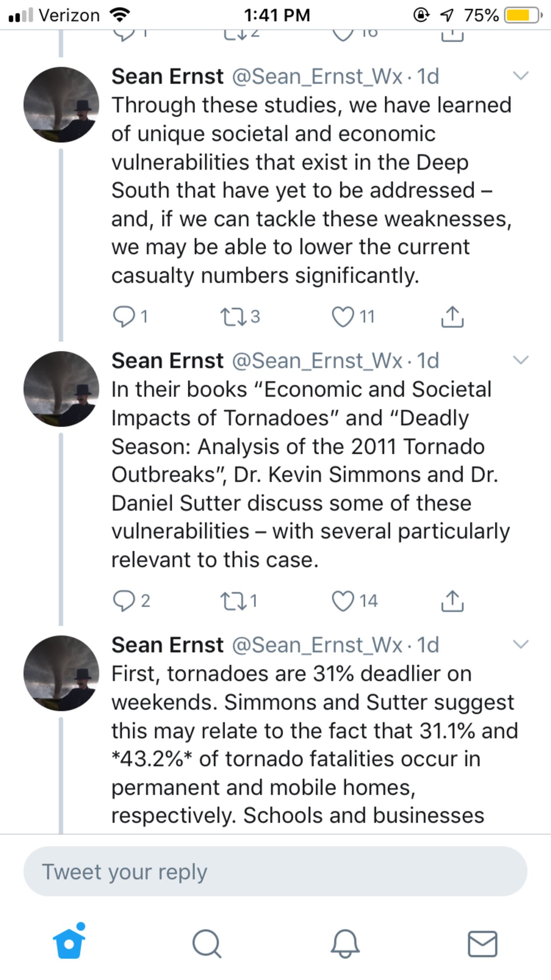Go to the Home tab
Viewport: 551px width, 980px height.
[x=69, y=943]
